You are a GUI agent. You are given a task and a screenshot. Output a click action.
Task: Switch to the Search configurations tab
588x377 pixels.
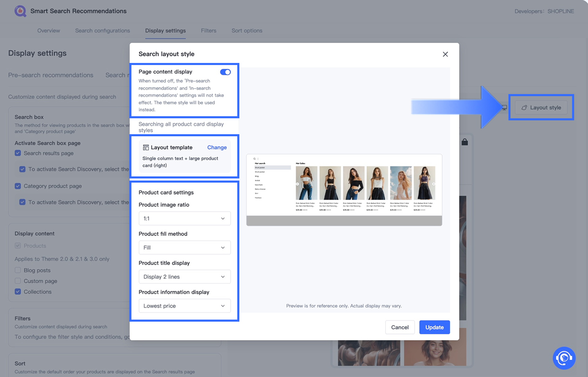point(103,30)
